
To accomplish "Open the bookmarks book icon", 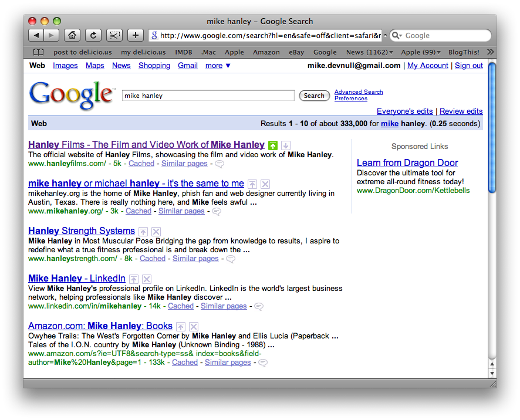I will pyautogui.click(x=39, y=52).
